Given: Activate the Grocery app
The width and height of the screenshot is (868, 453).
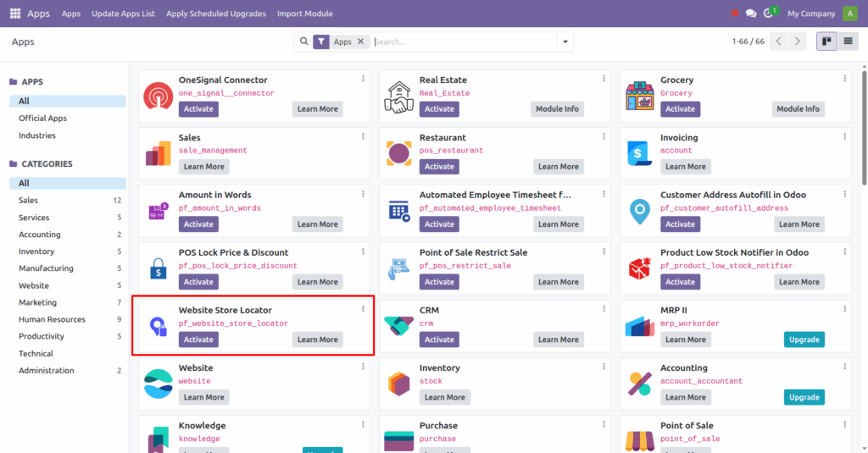Looking at the screenshot, I should coord(680,109).
